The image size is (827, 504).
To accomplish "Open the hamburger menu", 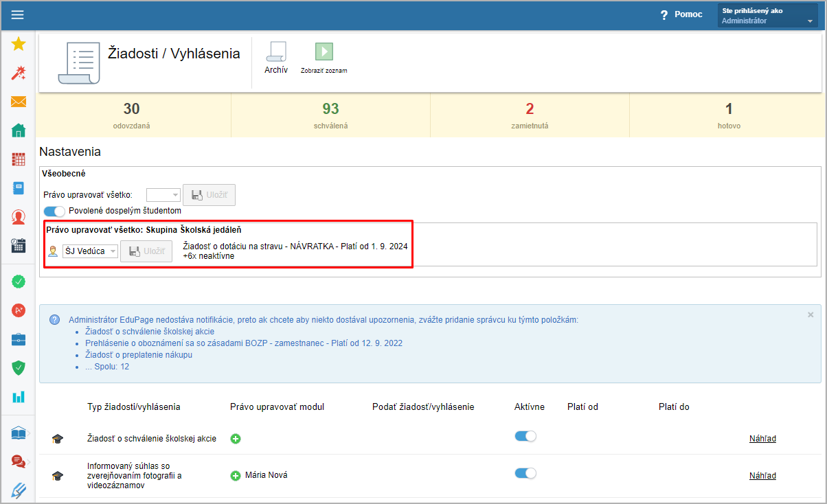I will 17,14.
